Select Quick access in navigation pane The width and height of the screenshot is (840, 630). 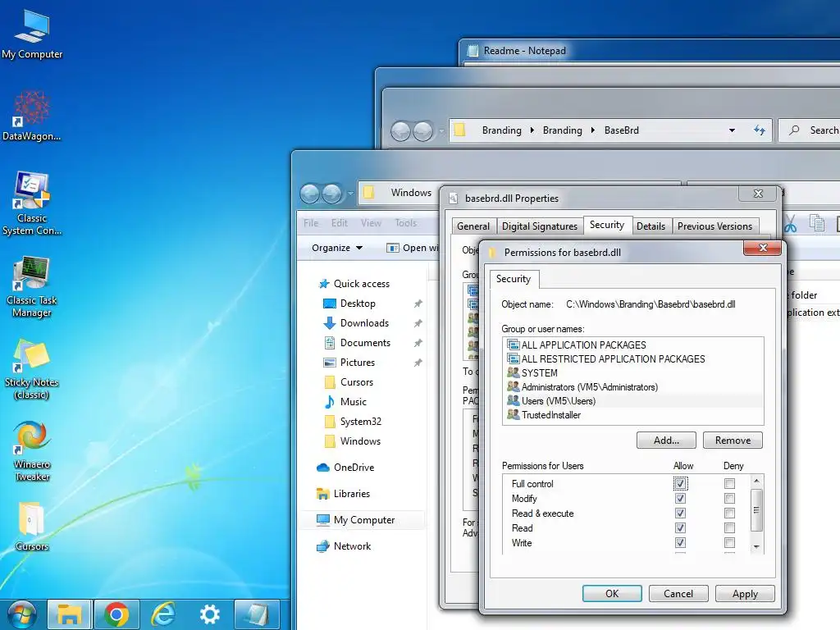click(x=354, y=283)
